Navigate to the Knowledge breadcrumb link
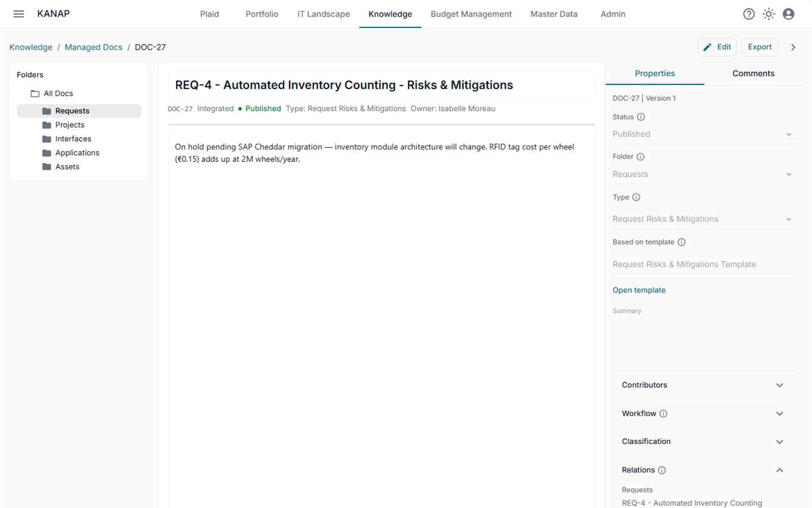The width and height of the screenshot is (812, 508). [31, 47]
